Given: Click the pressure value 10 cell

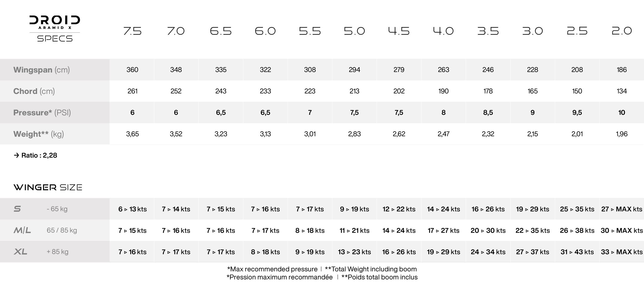Looking at the screenshot, I should 622,113.
